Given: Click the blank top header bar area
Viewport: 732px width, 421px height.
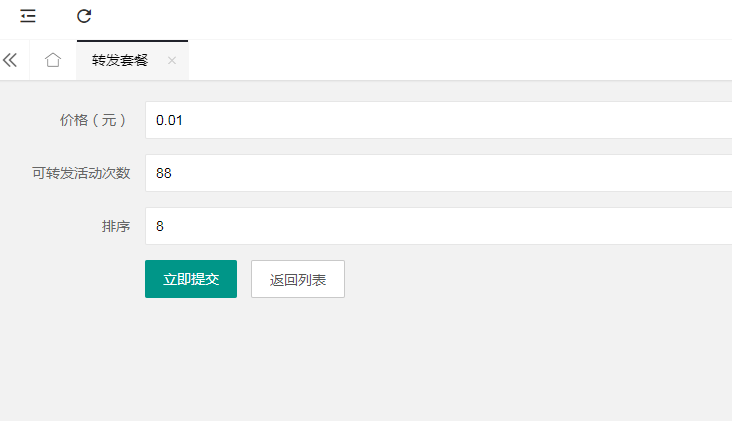Looking at the screenshot, I should tap(411, 20).
